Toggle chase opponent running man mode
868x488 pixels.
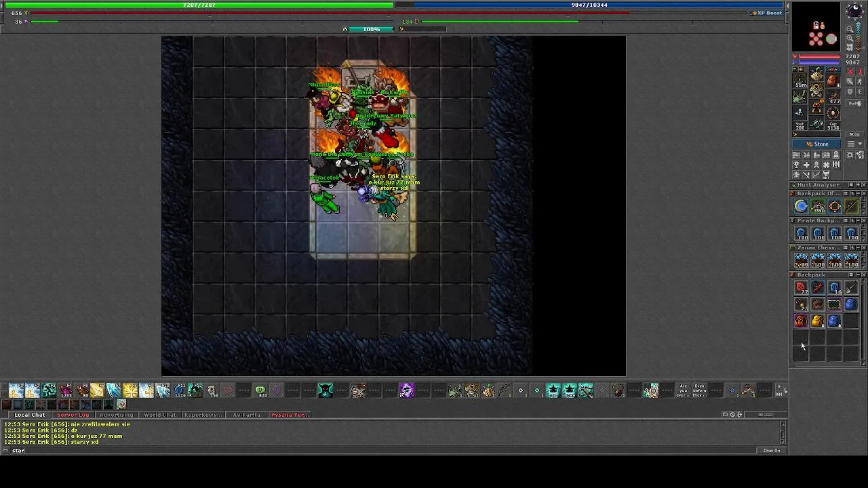point(860,82)
